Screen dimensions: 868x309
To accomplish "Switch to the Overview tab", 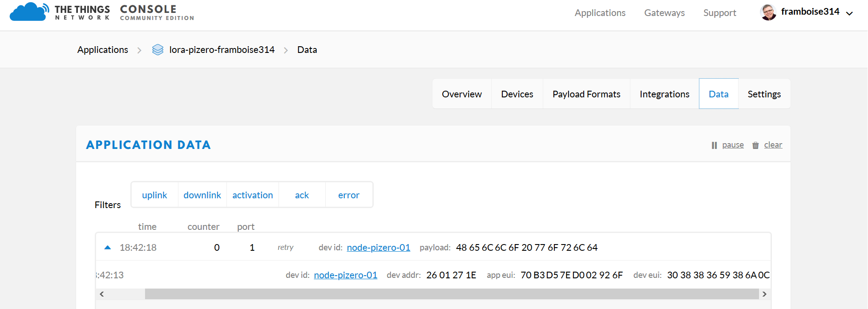I will point(462,94).
